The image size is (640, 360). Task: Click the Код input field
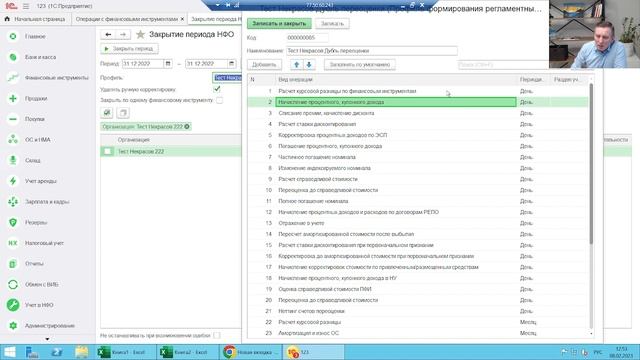[307, 38]
